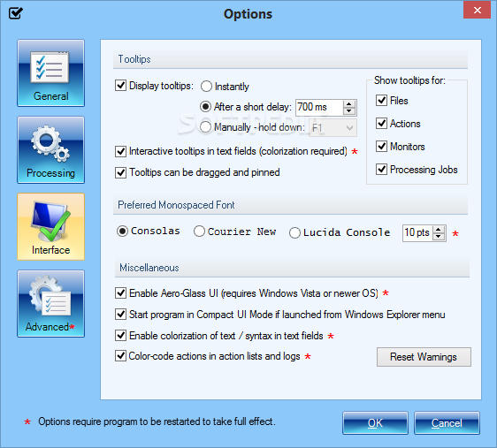This screenshot has width=497, height=448.
Task: Open the Advanced options category
Action: (x=50, y=304)
